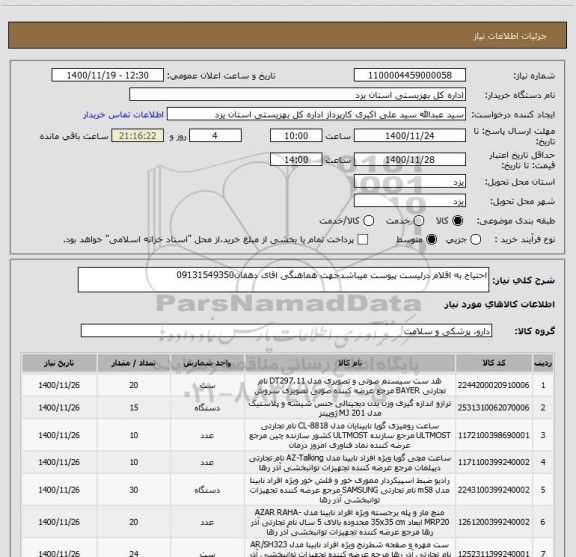The image size is (576, 557).
Task: Click the نام کالا column header
Action: tap(350, 363)
